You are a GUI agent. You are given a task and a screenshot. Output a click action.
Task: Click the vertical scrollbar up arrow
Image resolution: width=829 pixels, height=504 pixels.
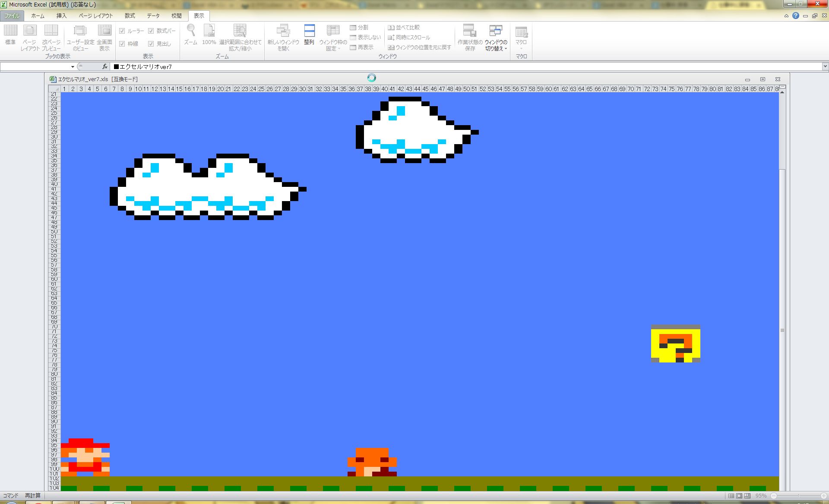782,92
